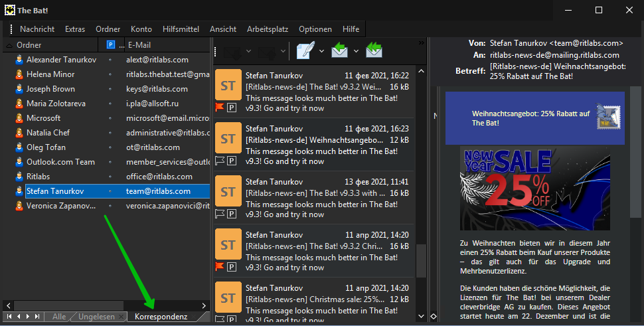
Task: Open the Konto menu
Action: click(141, 29)
